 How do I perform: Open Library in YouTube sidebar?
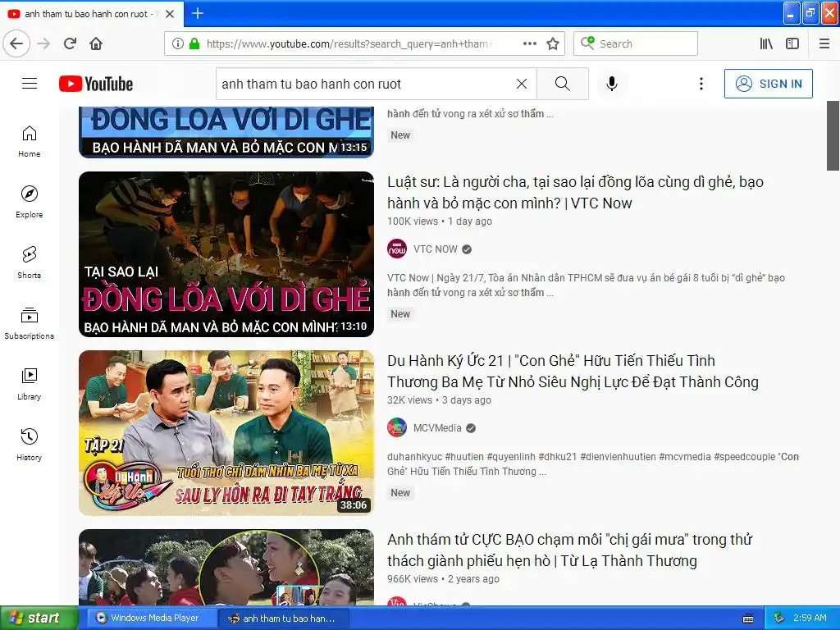point(29,384)
